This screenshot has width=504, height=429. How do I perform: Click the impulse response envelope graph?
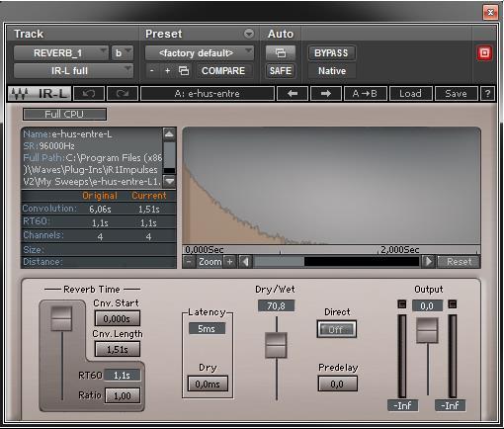click(331, 186)
